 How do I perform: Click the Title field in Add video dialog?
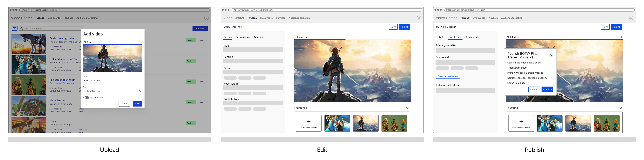pos(113,80)
